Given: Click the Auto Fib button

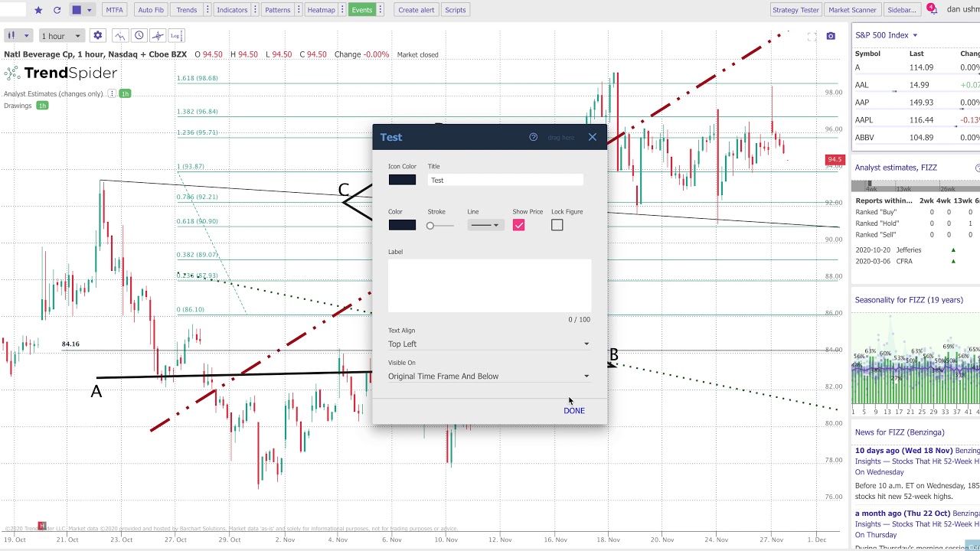Looking at the screenshot, I should [151, 10].
